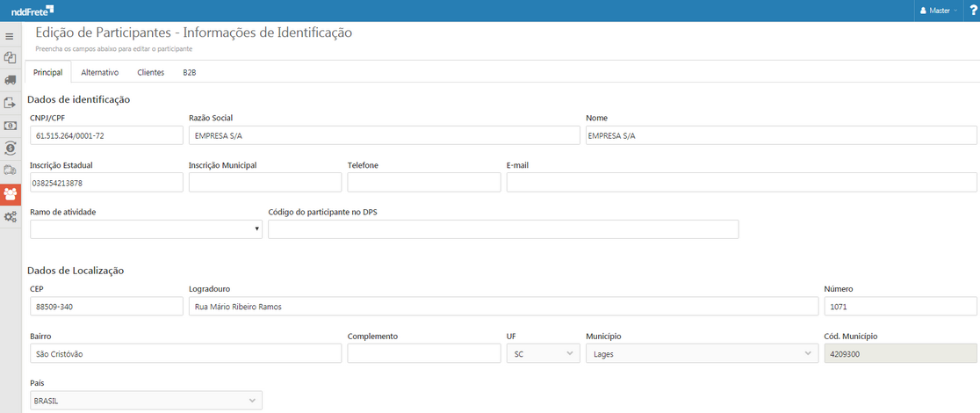Open the participants people icon in sidebar

[10, 194]
